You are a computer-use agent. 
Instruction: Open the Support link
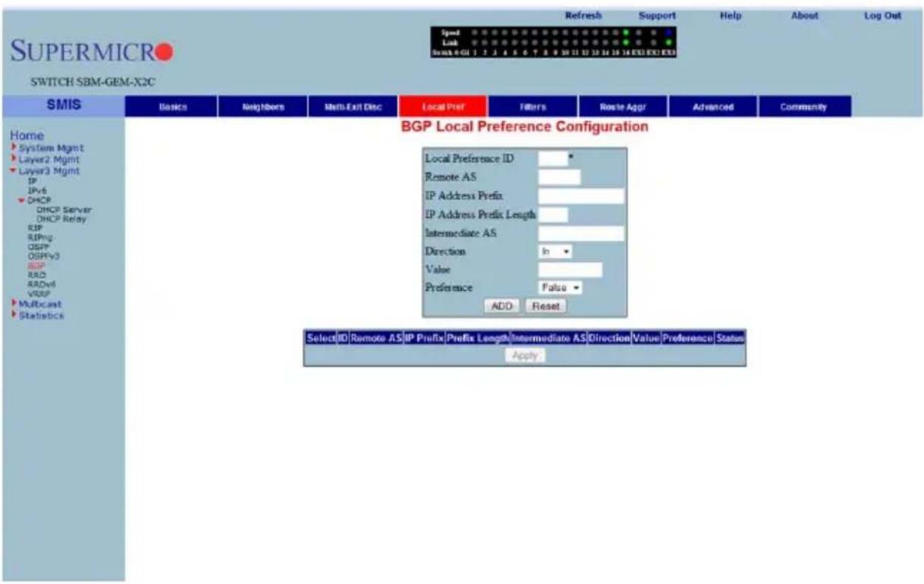[657, 15]
